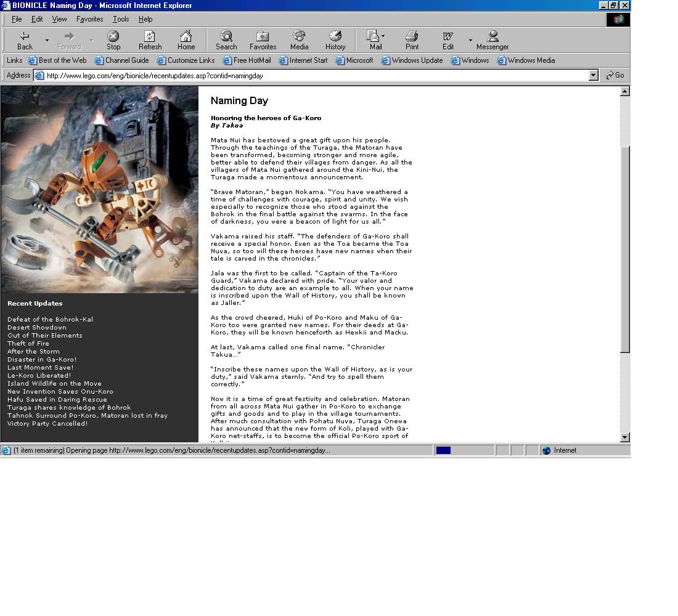The height and width of the screenshot is (616, 678).
Task: Open the Address bar dropdown list
Action: coord(594,75)
